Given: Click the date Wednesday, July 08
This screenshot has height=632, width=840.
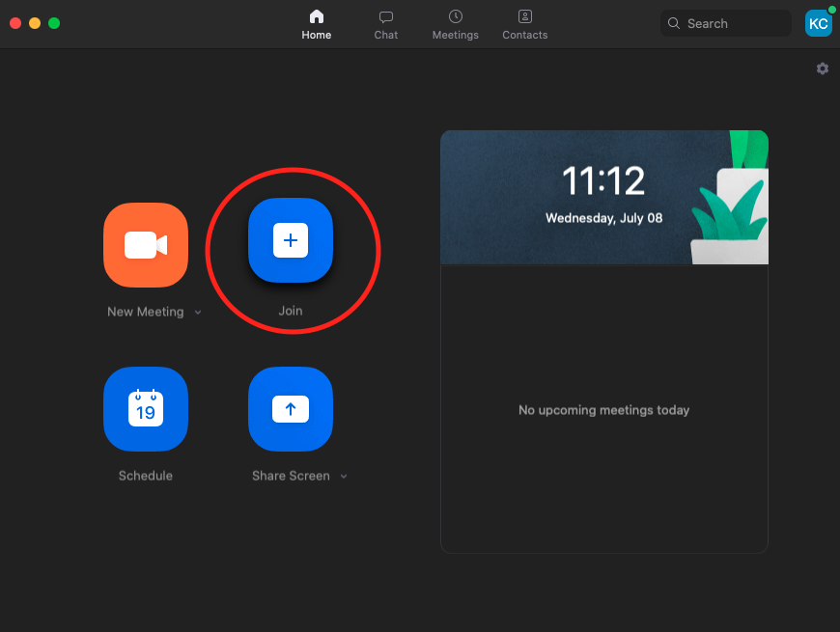Looking at the screenshot, I should pyautogui.click(x=603, y=218).
